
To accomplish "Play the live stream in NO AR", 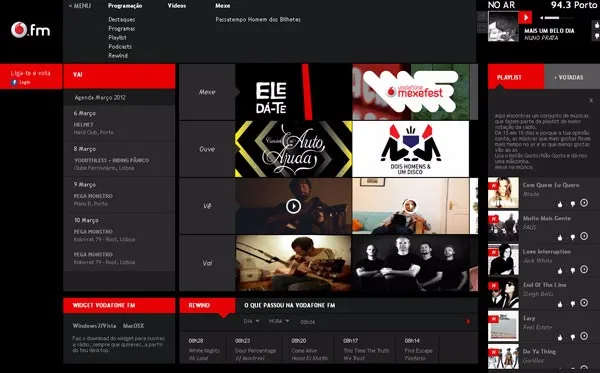I will [x=525, y=18].
